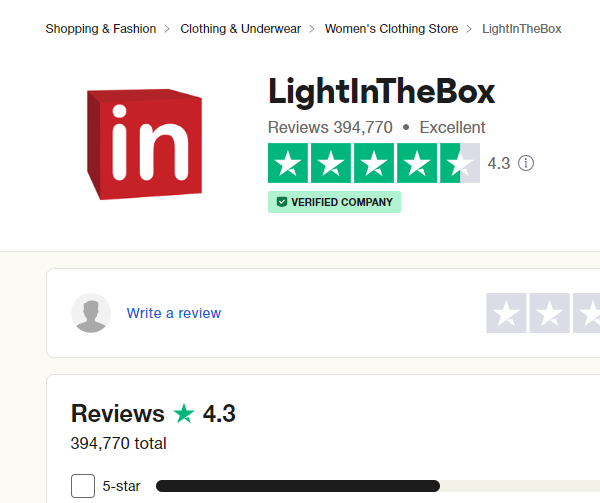Click the partially filled fifth header star
The width and height of the screenshot is (600, 503).
460,163
